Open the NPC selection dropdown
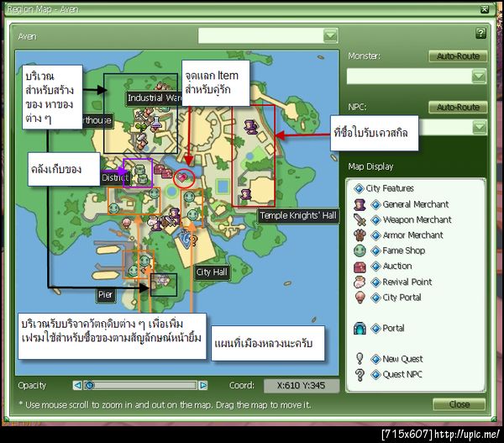This screenshot has height=443, width=504. pos(480,128)
